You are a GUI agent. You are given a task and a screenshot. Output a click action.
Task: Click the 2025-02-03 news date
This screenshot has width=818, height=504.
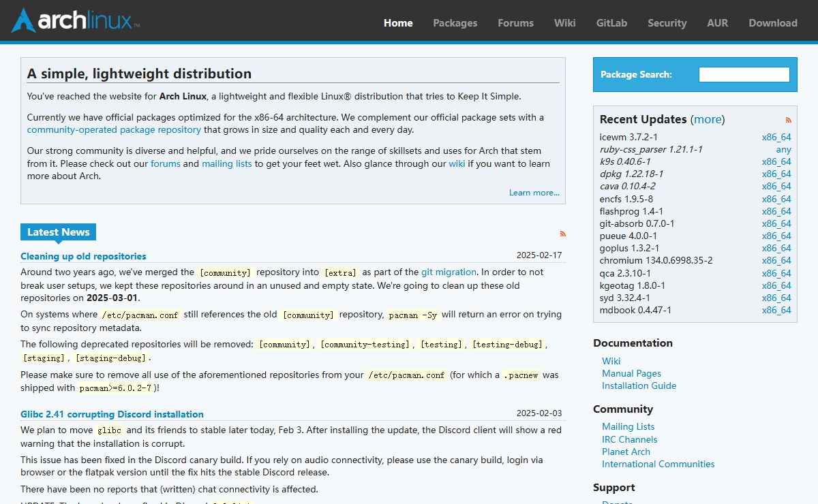pyautogui.click(x=539, y=413)
